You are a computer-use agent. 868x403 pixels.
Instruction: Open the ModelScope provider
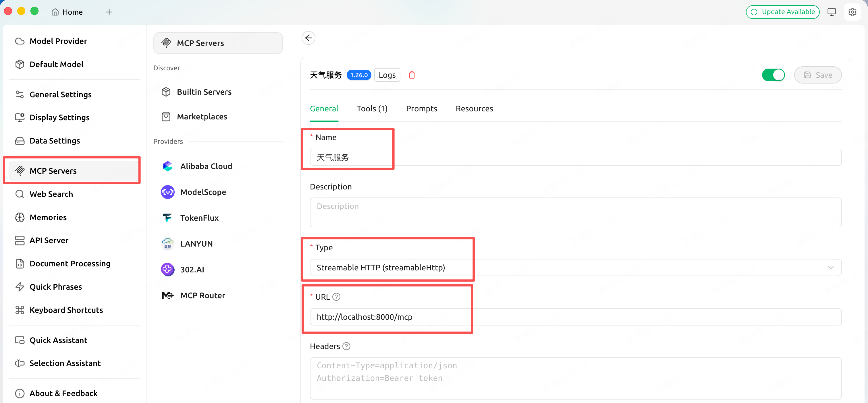(203, 192)
